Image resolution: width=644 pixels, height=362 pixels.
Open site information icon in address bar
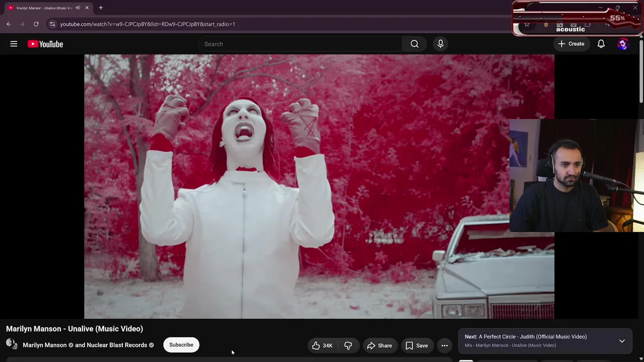click(x=52, y=24)
